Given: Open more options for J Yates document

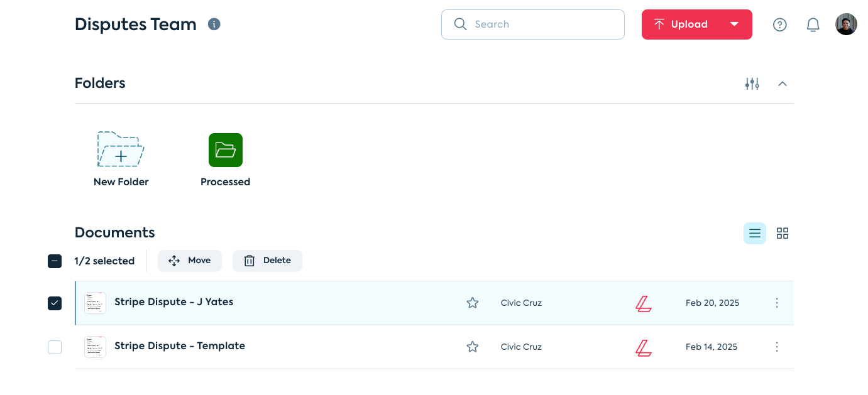Looking at the screenshot, I should 777,303.
